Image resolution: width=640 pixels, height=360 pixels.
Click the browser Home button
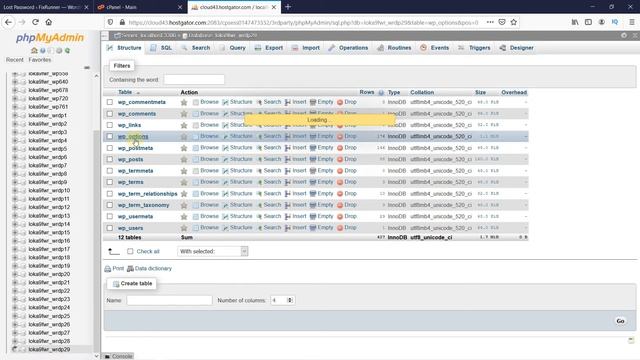(x=49, y=22)
